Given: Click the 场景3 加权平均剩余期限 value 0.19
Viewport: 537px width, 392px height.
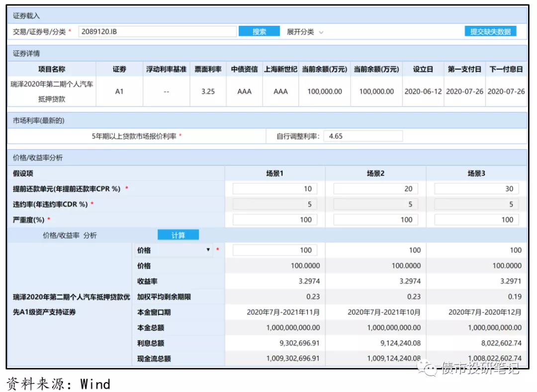Looking at the screenshot, I should [x=515, y=297].
